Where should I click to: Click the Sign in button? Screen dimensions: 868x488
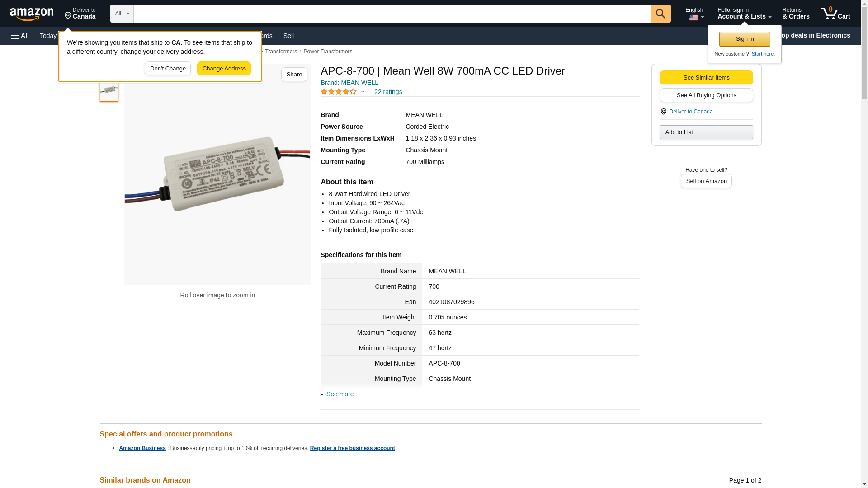pos(744,39)
